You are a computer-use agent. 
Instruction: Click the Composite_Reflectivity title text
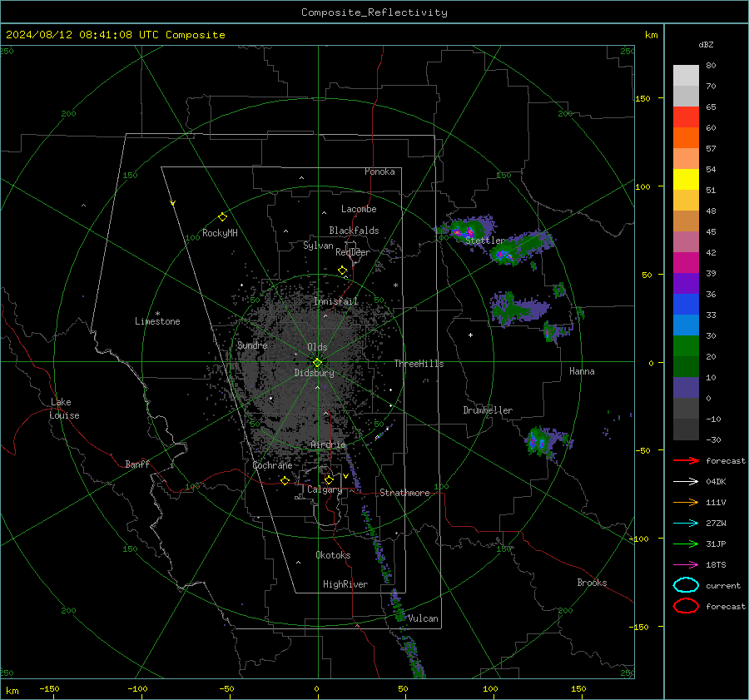pos(374,12)
